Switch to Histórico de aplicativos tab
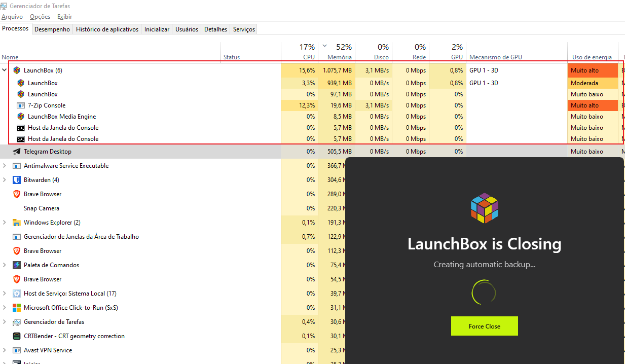Image resolution: width=625 pixels, height=364 pixels. (107, 29)
